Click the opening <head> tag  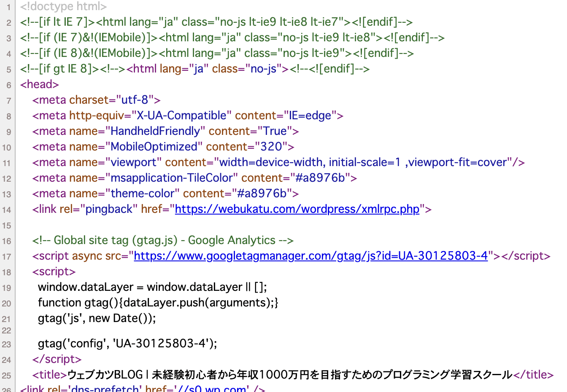39,84
